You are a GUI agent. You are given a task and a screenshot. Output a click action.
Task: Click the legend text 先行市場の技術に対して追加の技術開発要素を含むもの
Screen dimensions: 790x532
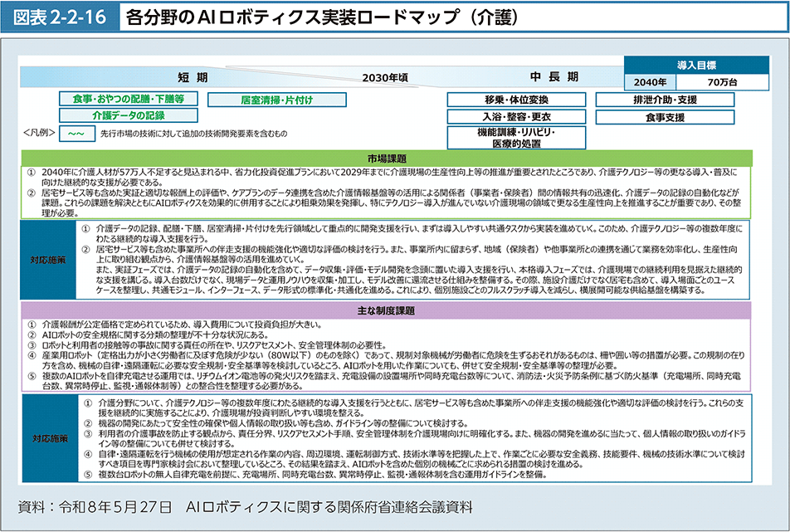click(x=194, y=134)
